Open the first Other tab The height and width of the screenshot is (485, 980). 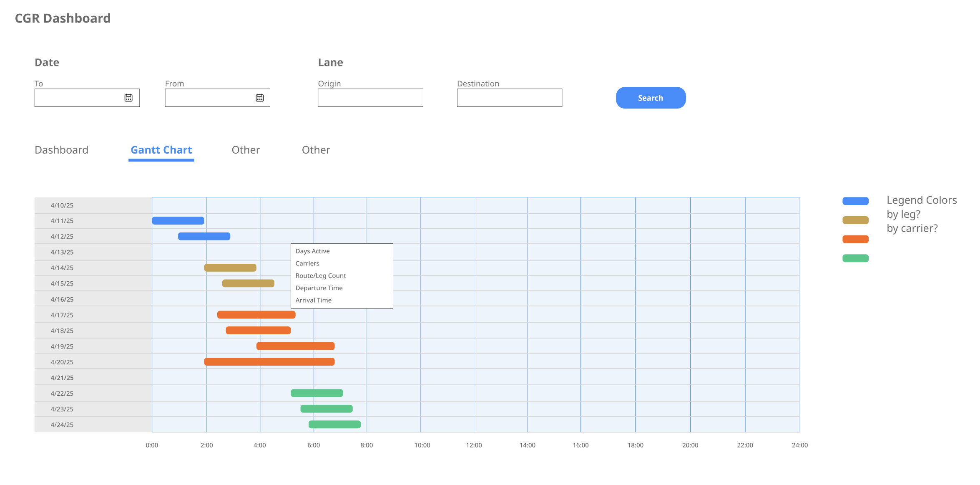coord(246,150)
